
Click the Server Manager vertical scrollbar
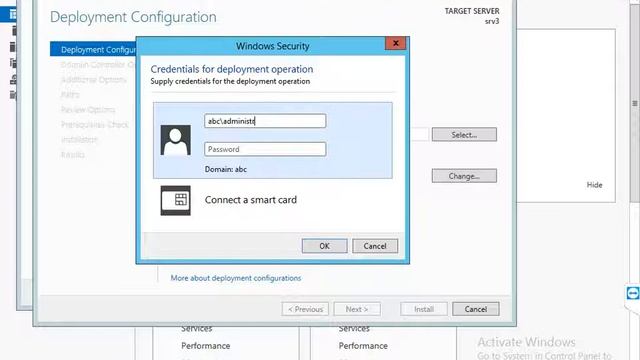(635, 104)
